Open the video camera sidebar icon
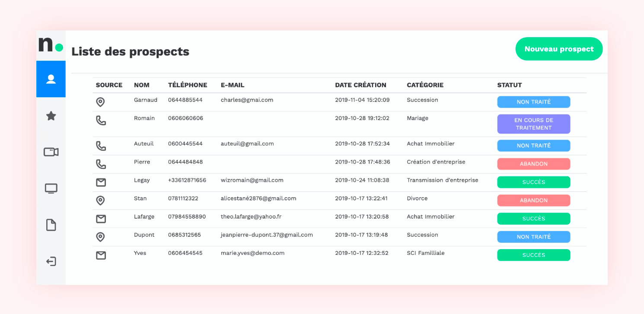The image size is (644, 314). (51, 152)
